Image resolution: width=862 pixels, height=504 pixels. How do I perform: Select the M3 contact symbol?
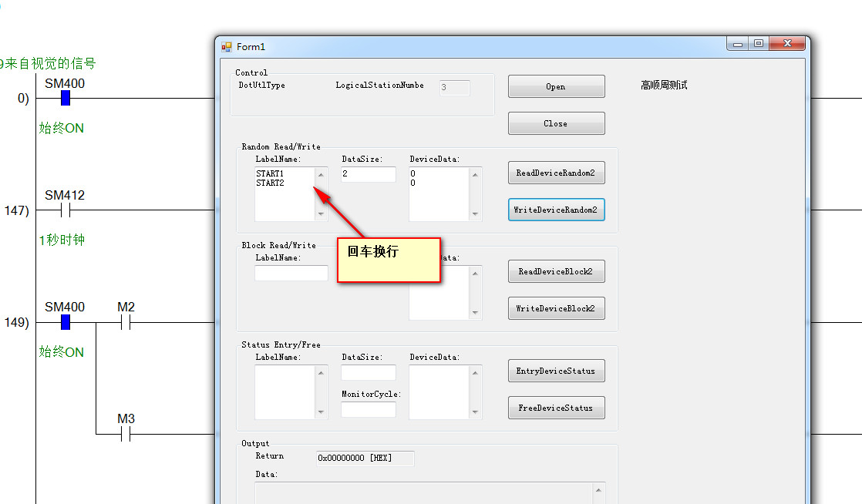(x=126, y=434)
